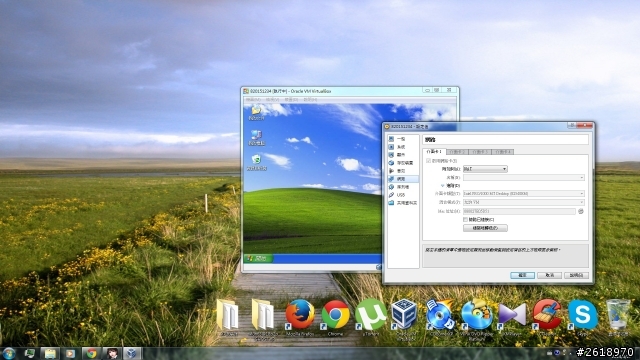Select Adapter 2 tab
Image resolution: width=640 pixels, height=360 pixels.
pos(458,152)
